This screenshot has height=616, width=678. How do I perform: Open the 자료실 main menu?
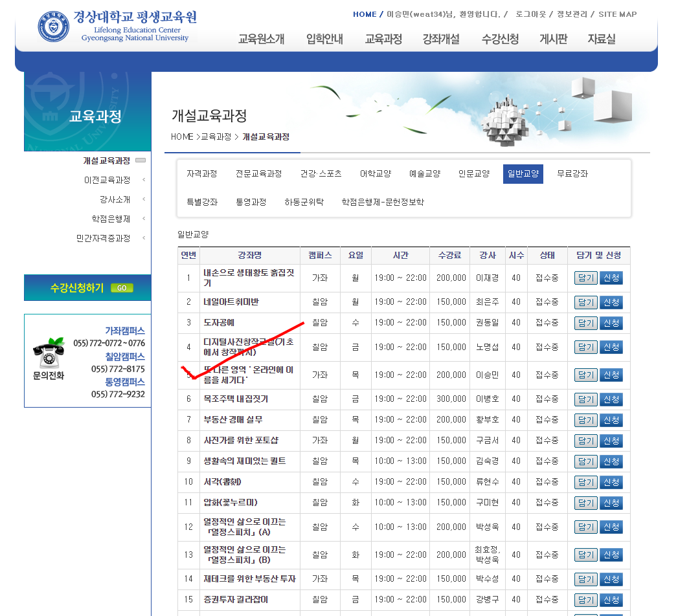[x=602, y=39]
